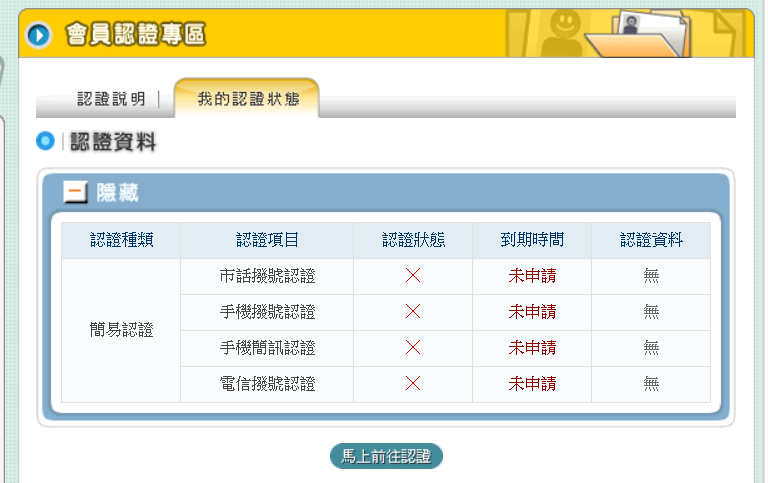This screenshot has width=768, height=483.
Task: Click the 到期時間 column header
Action: [532, 240]
